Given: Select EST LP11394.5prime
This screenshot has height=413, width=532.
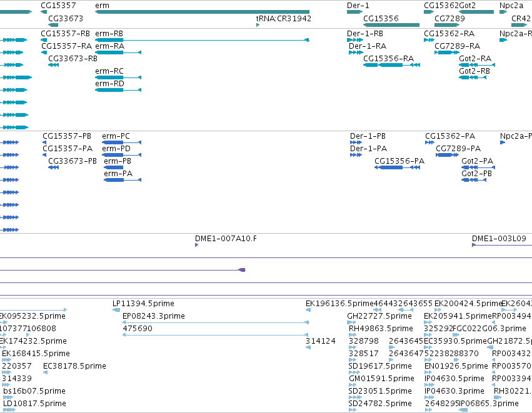Looking at the screenshot, I should tap(143, 304).
